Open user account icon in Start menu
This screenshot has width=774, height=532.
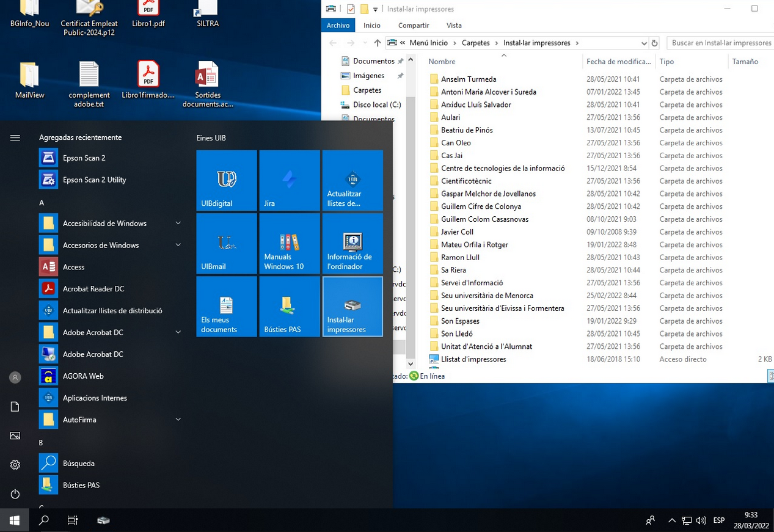point(15,377)
